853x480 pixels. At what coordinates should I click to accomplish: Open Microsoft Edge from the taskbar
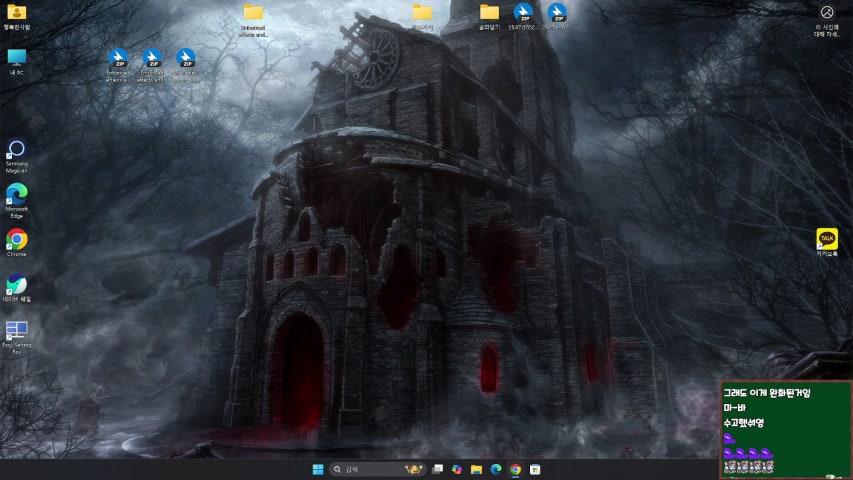tap(496, 469)
